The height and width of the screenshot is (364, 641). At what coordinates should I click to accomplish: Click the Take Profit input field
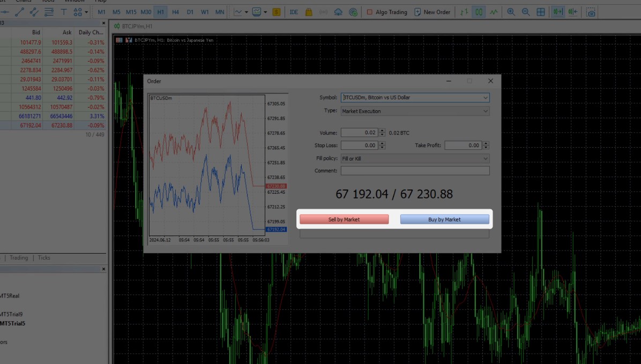[463, 145]
